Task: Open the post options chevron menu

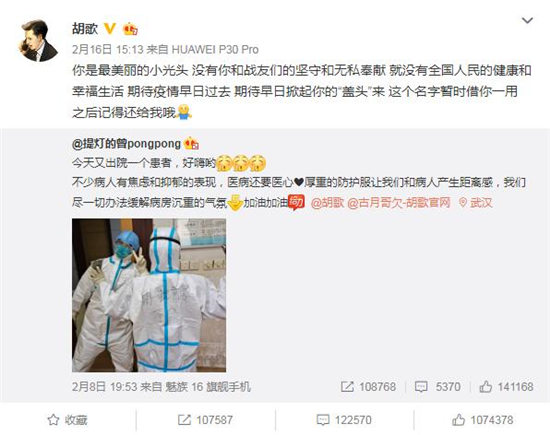Action: coord(527,21)
